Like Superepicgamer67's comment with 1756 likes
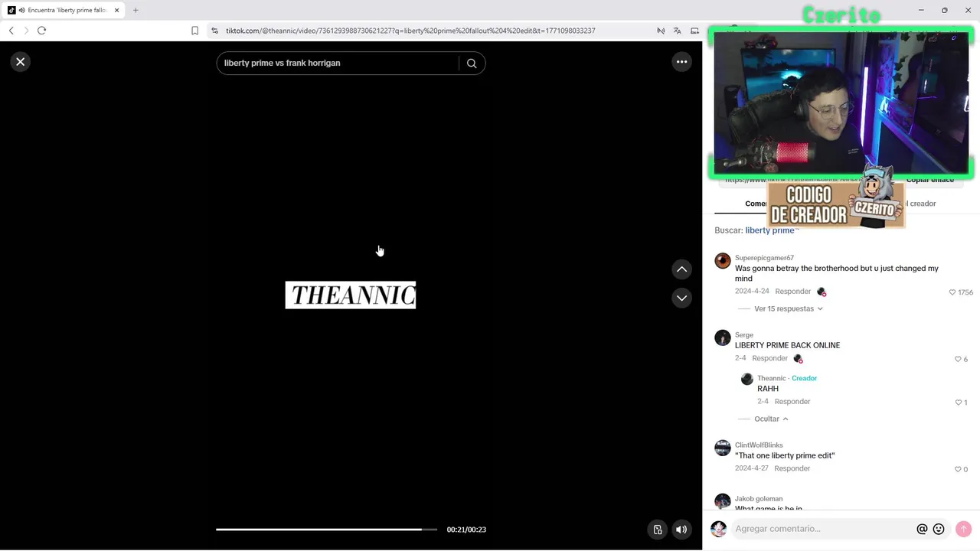The image size is (980, 551). tap(952, 292)
